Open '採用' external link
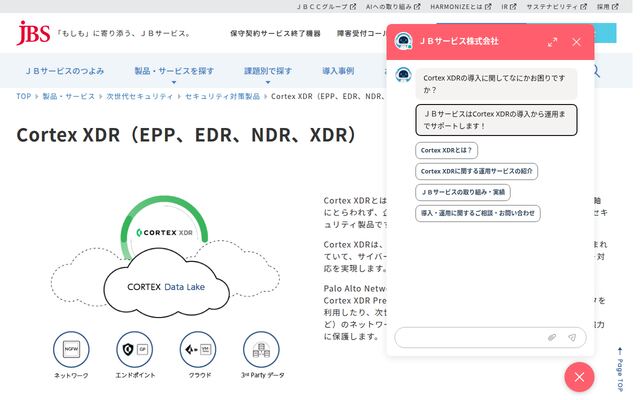The image size is (640, 400). (607, 7)
